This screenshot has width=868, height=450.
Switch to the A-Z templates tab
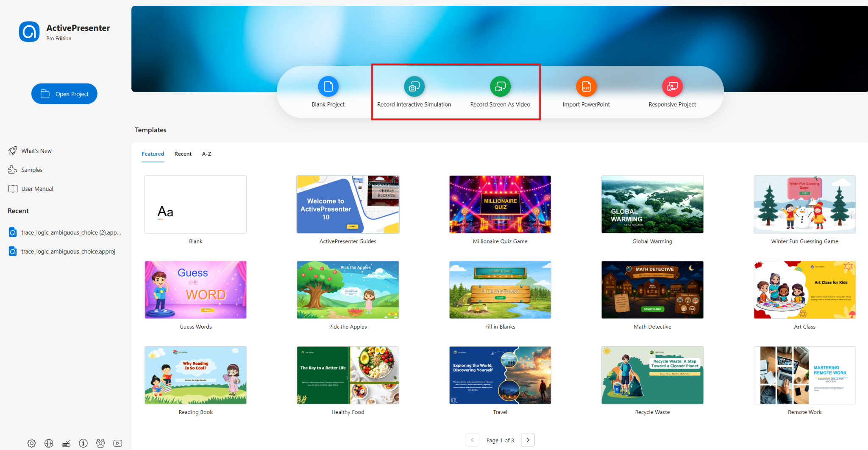207,154
